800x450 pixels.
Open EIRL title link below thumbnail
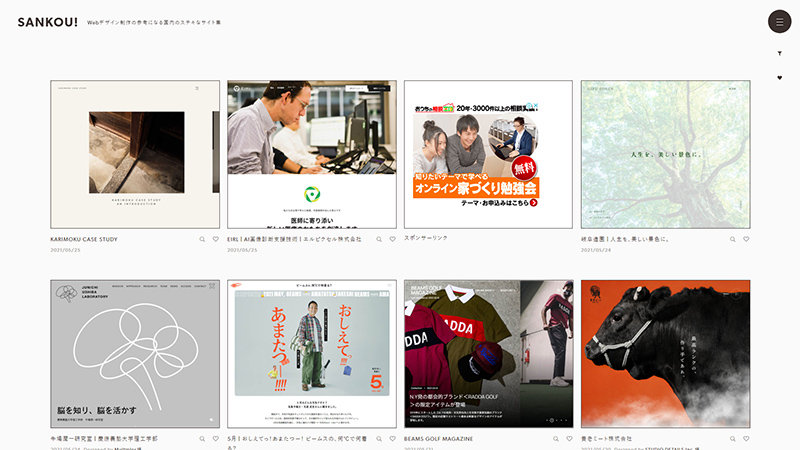pos(294,239)
